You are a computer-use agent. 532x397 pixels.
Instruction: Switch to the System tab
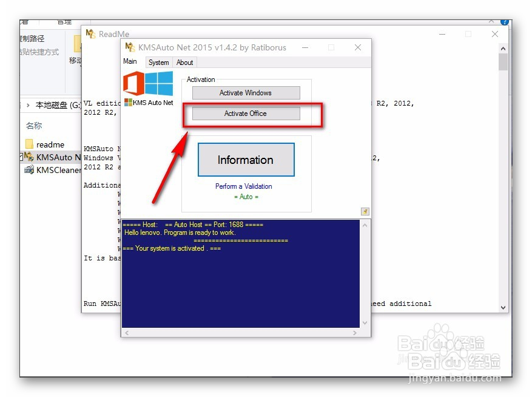click(x=158, y=63)
